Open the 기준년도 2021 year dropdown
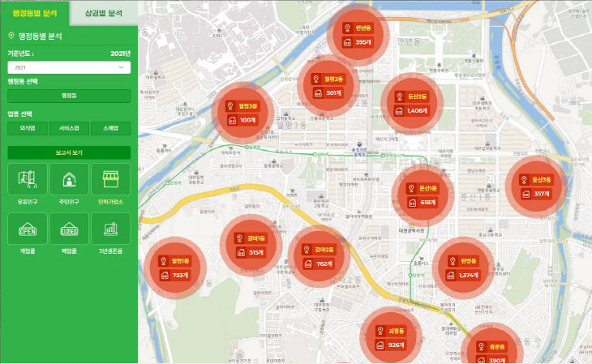Screen dimensions: 592x364 (x=68, y=68)
